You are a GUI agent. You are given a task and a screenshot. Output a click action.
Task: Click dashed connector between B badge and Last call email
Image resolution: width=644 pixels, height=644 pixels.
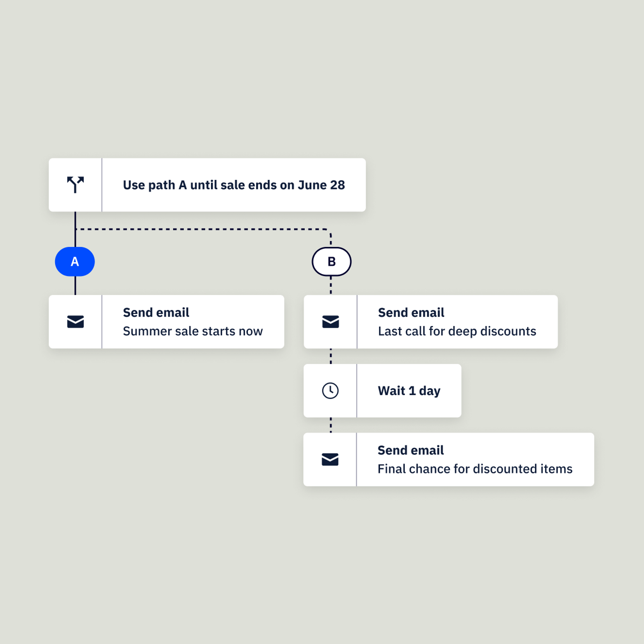tap(331, 285)
